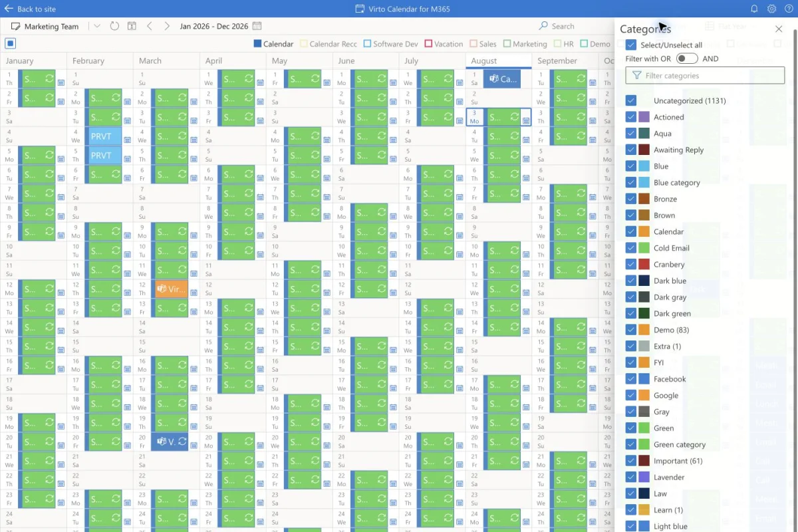The image size is (798, 532).
Task: Switch filter between OR and AND
Action: tap(687, 59)
